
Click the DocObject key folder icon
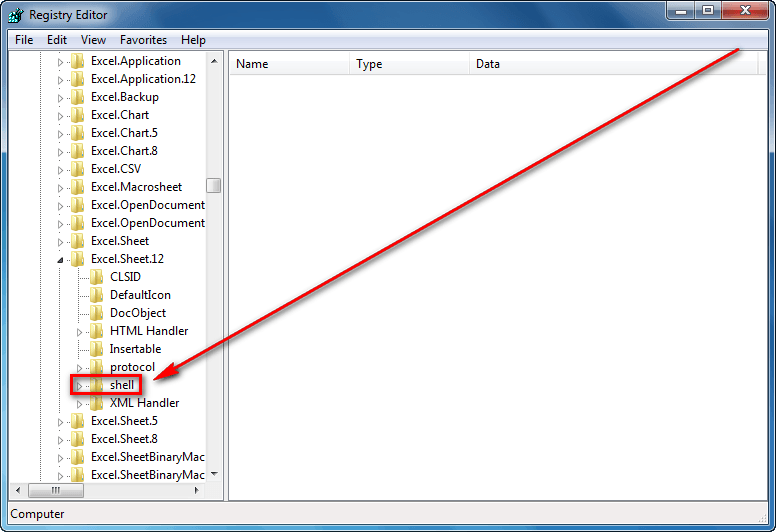[97, 313]
